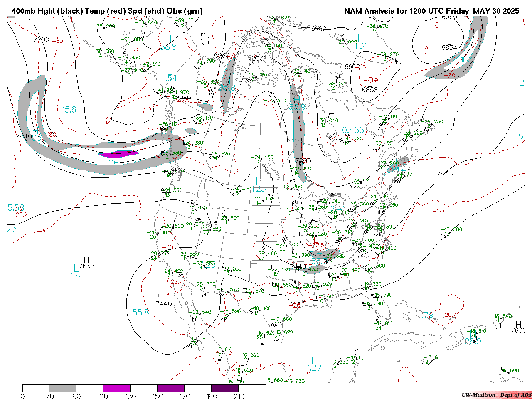Click the cyan L 1.27 marker
The width and height of the screenshot is (532, 399).
[x=314, y=364]
